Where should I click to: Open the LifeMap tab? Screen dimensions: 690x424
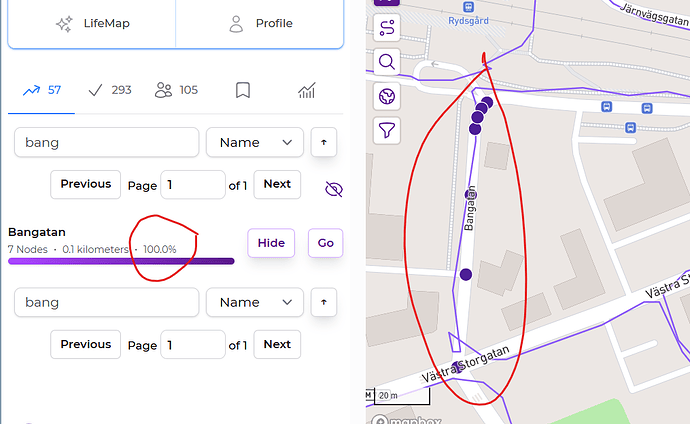[x=92, y=23]
